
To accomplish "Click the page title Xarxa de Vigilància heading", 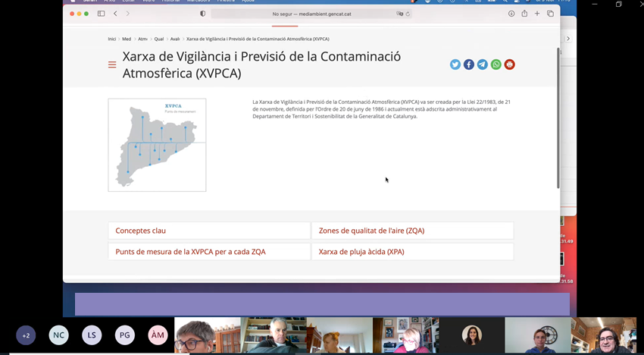I will pyautogui.click(x=261, y=65).
